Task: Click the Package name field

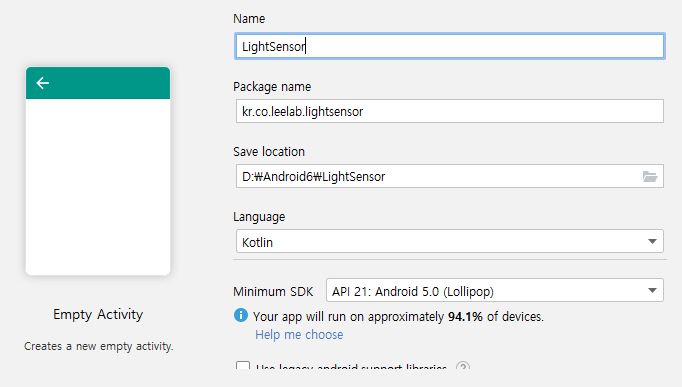Action: [x=449, y=111]
